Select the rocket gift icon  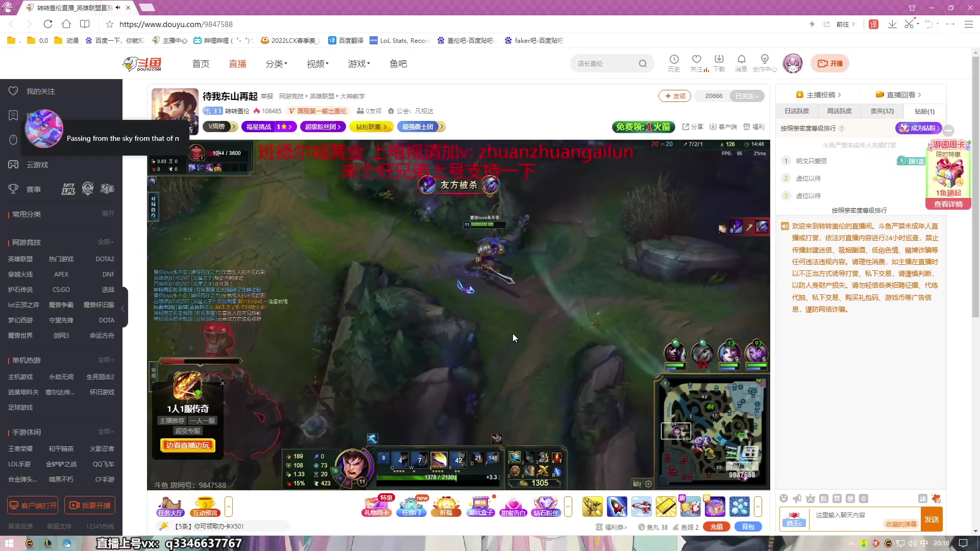tap(617, 506)
